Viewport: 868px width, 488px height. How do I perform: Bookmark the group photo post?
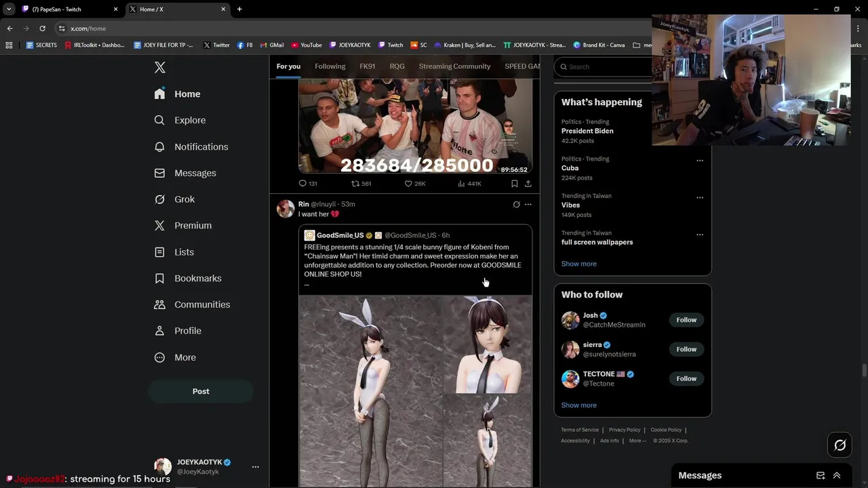pos(515,184)
